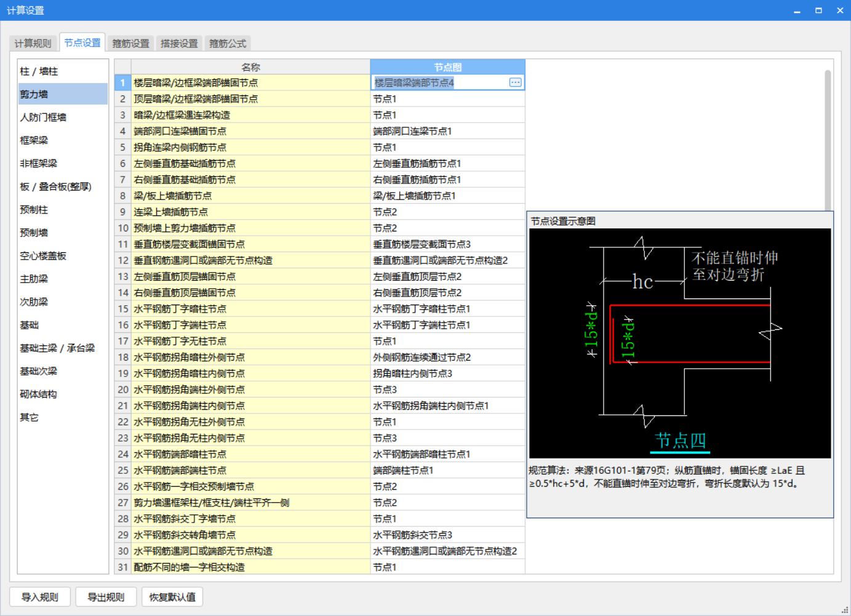851x616 pixels.
Task: Pick 预制墙 in the sidebar
Action: click(63, 233)
